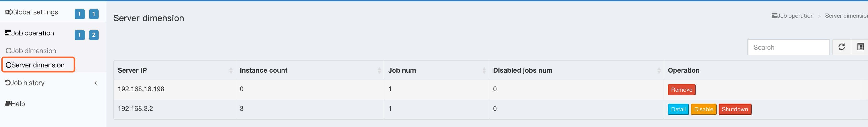Sort by Job num column arrows
Screen dimensions: 868x127
click(484, 70)
